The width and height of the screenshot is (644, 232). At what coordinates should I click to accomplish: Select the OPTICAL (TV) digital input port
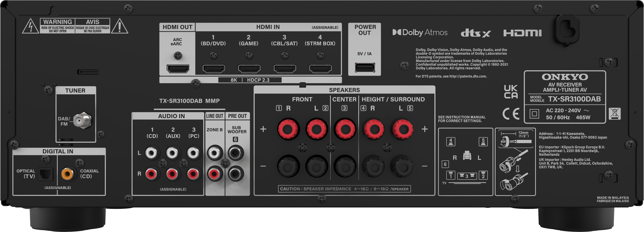point(46,174)
